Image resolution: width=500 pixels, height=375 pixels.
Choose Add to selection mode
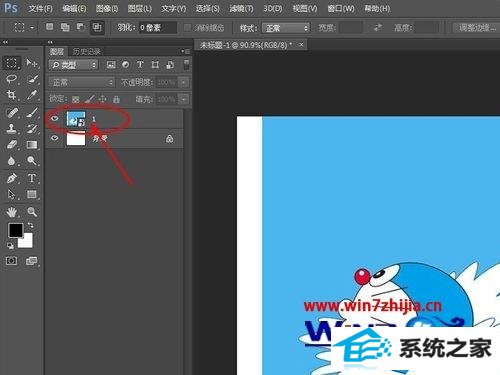65,27
